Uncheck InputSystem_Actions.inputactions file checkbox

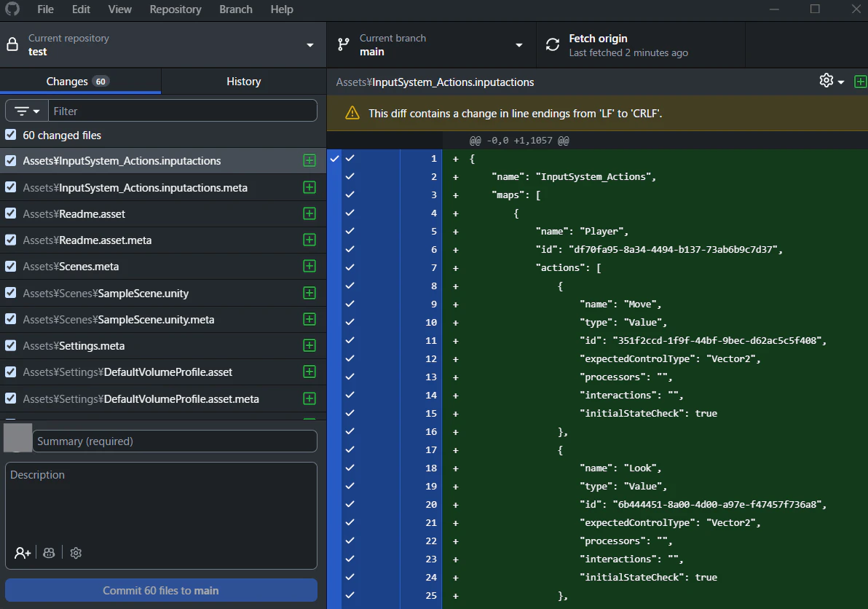coord(10,160)
